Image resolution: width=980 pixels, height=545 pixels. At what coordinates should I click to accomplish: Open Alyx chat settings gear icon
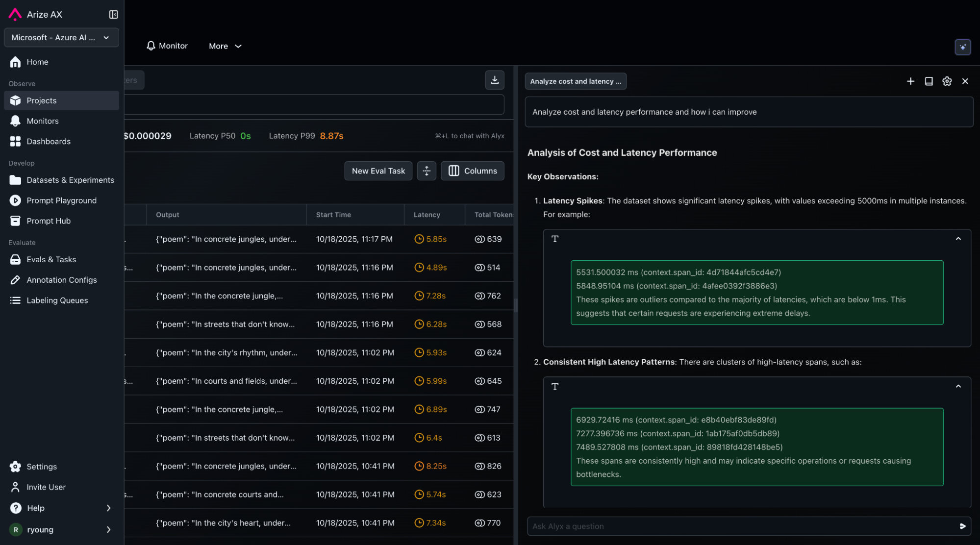click(x=947, y=81)
